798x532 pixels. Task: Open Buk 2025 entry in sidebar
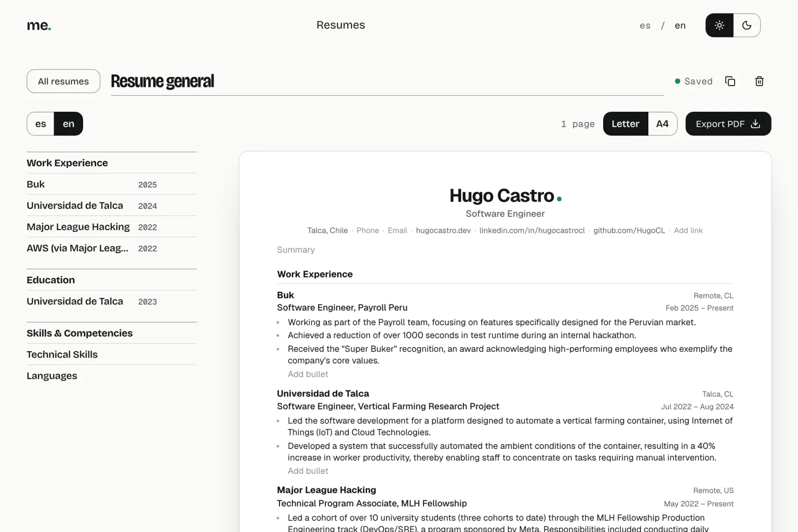(112, 184)
